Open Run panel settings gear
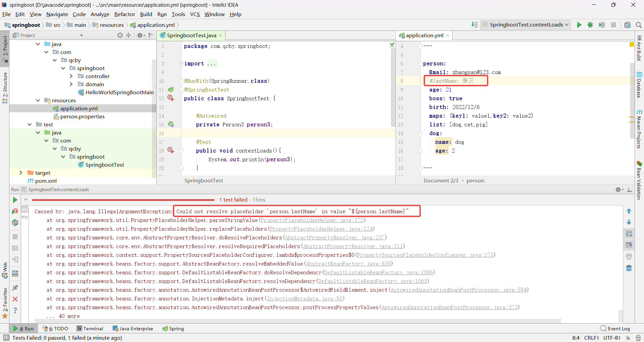This screenshot has height=342, width=644. pos(619,190)
